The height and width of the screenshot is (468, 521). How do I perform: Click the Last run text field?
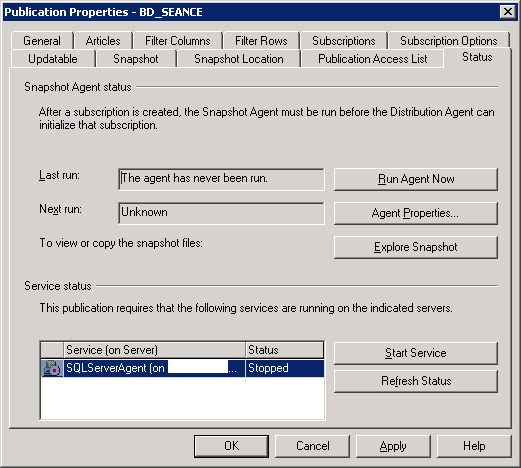221,179
